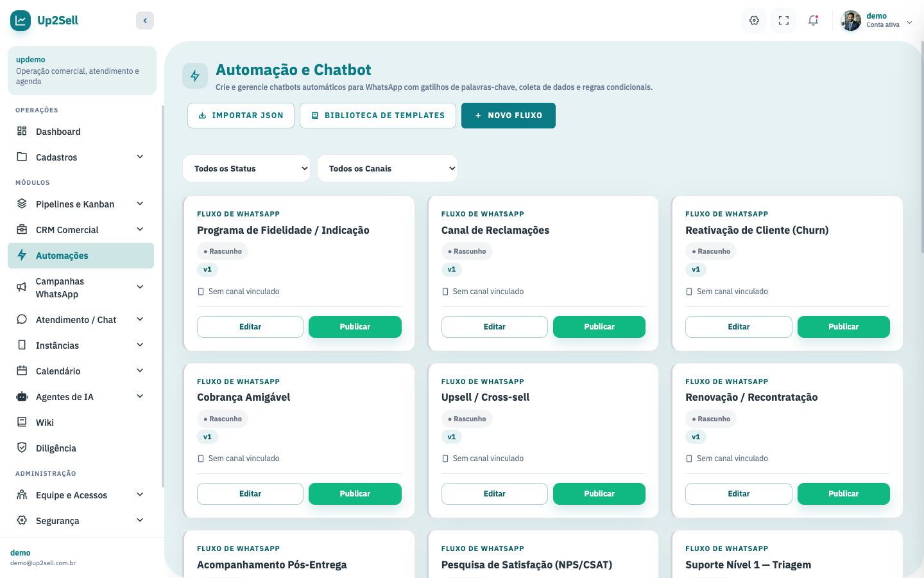The height and width of the screenshot is (578, 924).
Task: Click the Novo Fluxo button
Action: click(x=508, y=116)
